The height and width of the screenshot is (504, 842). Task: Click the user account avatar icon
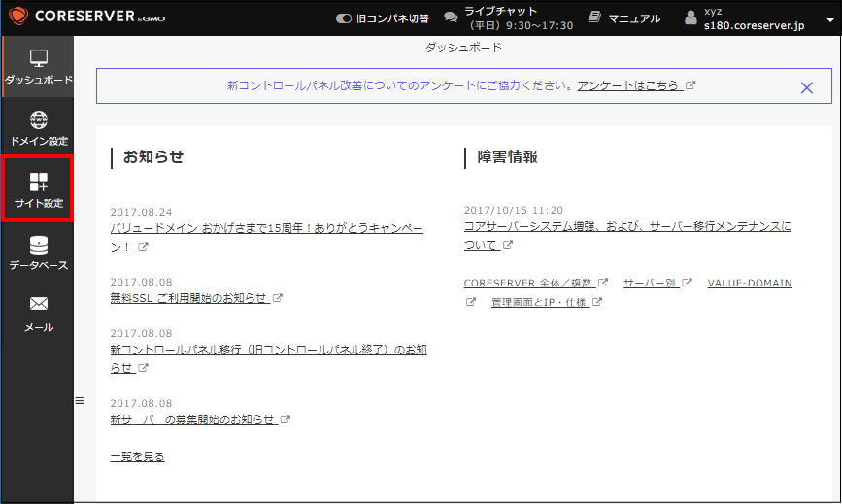(x=690, y=17)
